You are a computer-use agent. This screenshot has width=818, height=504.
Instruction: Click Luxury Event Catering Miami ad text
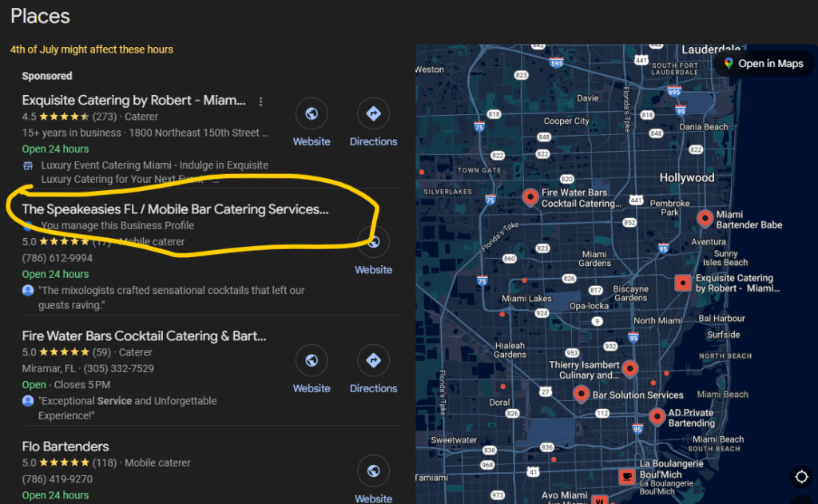pos(154,173)
